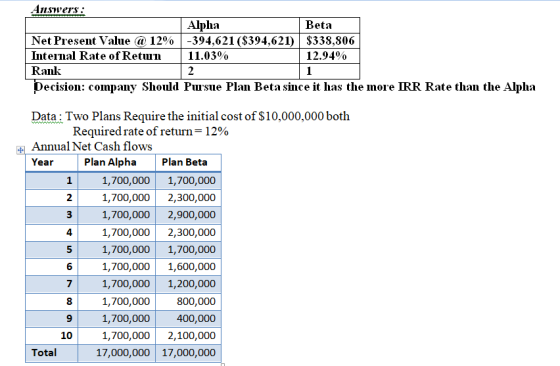Click the Year 5 cell

point(51,250)
